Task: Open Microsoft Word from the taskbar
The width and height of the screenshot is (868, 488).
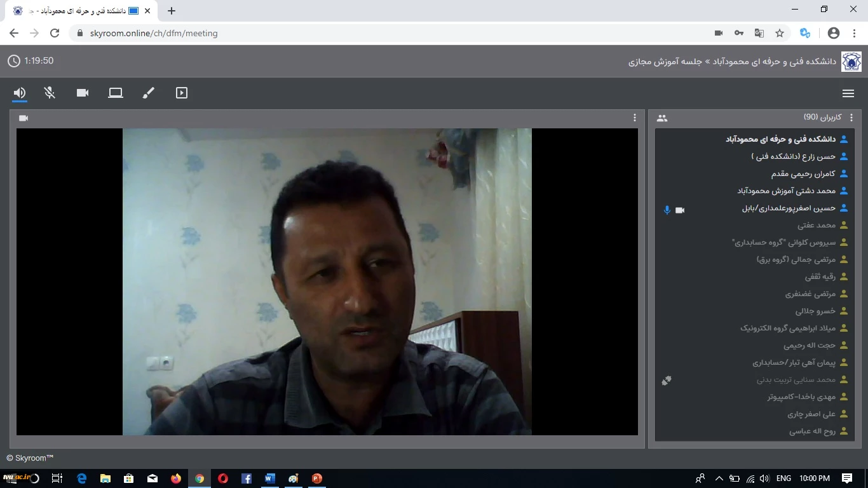Action: click(x=270, y=478)
